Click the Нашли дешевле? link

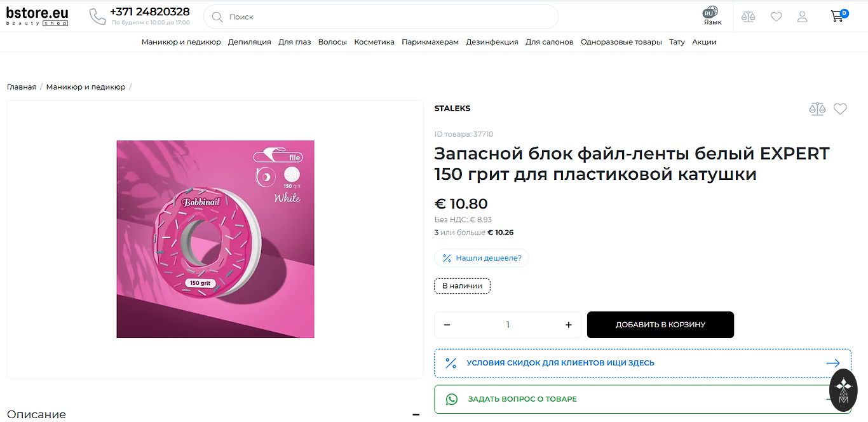coord(482,258)
